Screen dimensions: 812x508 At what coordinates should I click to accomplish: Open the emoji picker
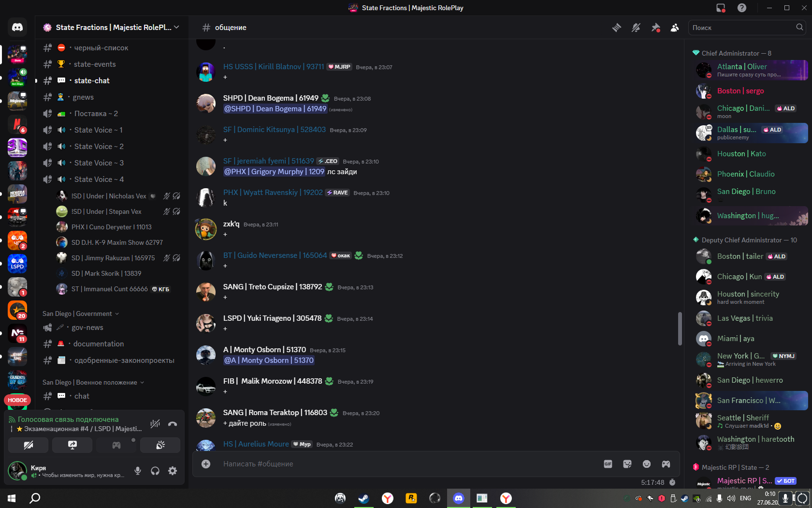pyautogui.click(x=647, y=464)
